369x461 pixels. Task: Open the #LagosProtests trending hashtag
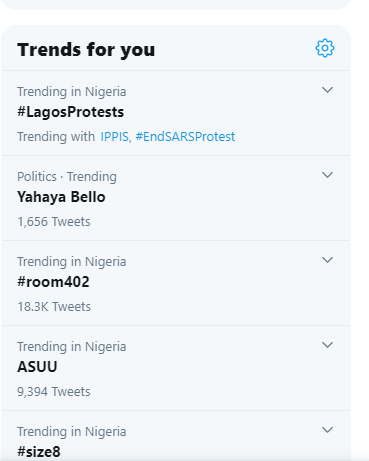(70, 112)
